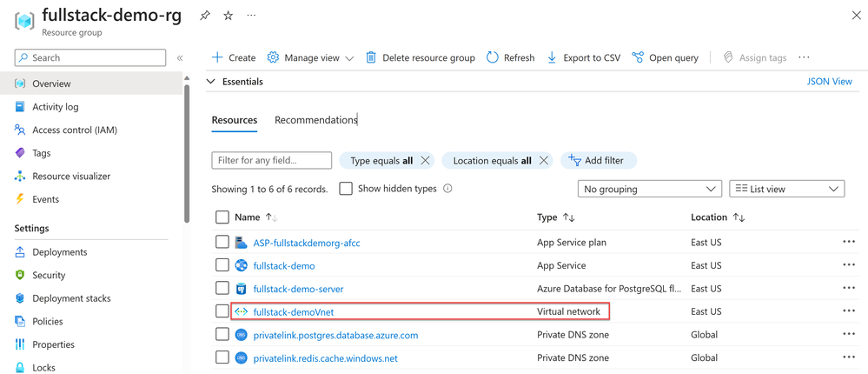Switch to the Recommendations tab
868x374 pixels.
pos(315,120)
